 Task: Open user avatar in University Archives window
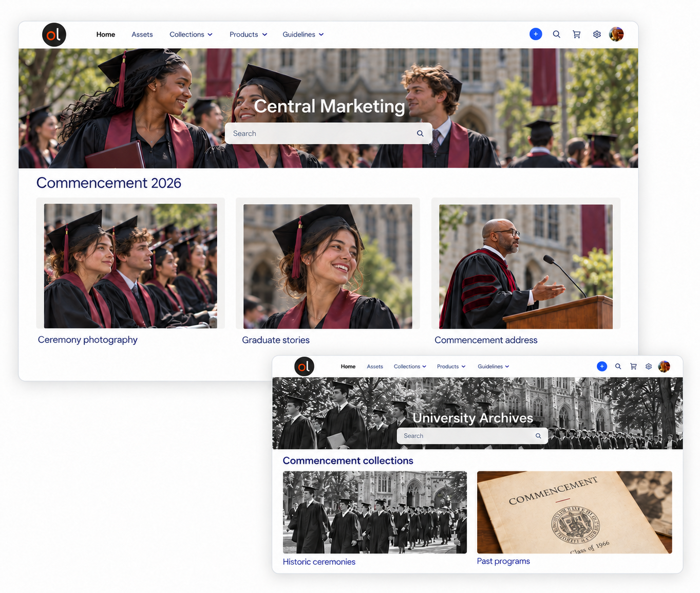pos(664,366)
